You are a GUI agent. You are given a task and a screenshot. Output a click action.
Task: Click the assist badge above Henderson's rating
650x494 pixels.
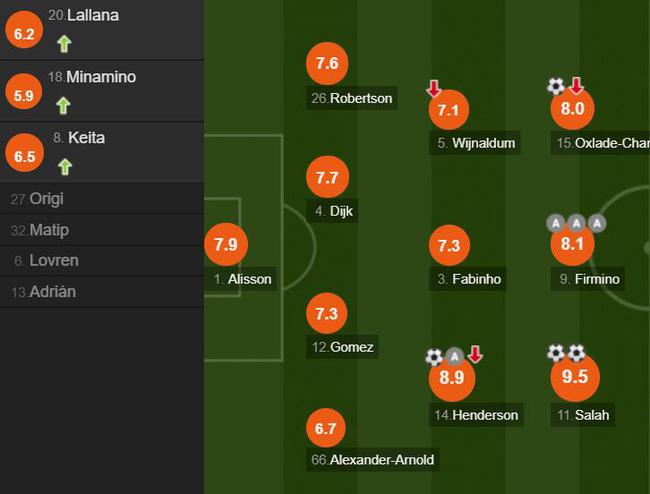click(x=454, y=356)
